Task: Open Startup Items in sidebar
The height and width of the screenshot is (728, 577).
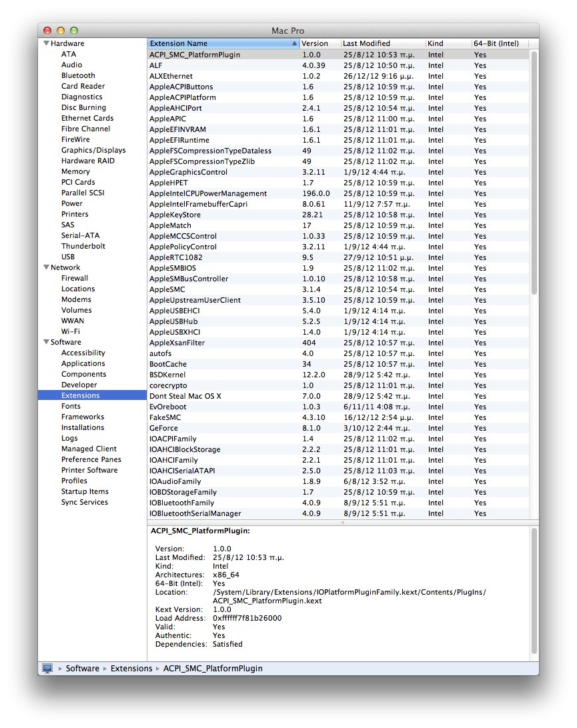Action: coord(85,492)
